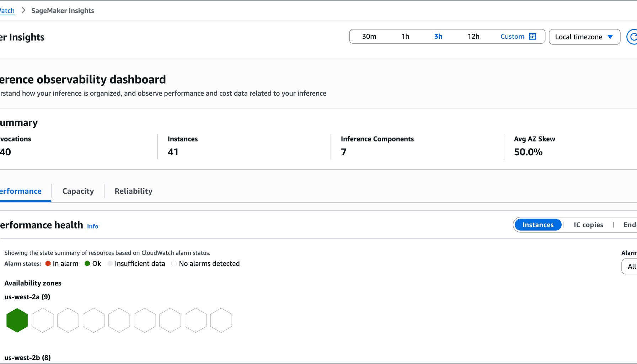Viewport: 637px width, 364px height.
Task: Click the eighth hexagon in us-west-2a
Action: pos(196,320)
